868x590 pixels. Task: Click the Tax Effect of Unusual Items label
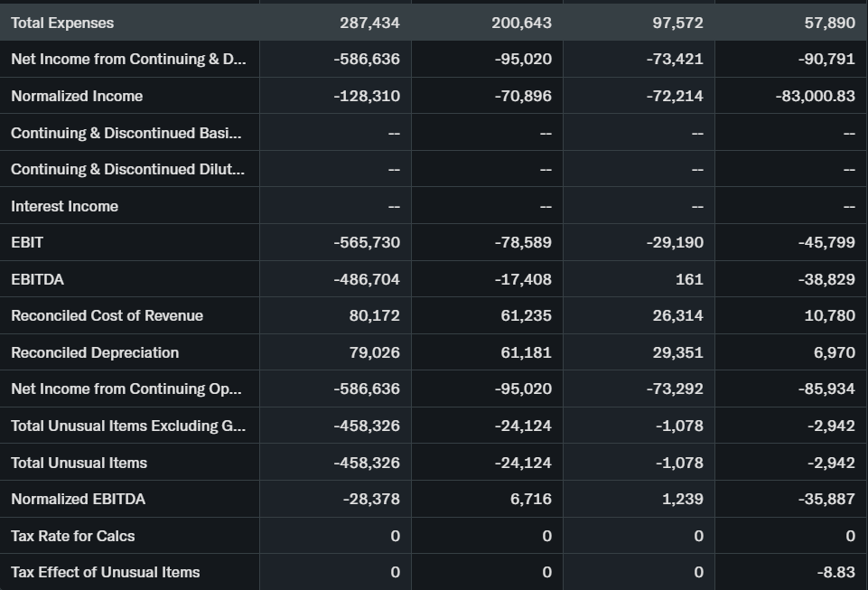tap(105, 572)
